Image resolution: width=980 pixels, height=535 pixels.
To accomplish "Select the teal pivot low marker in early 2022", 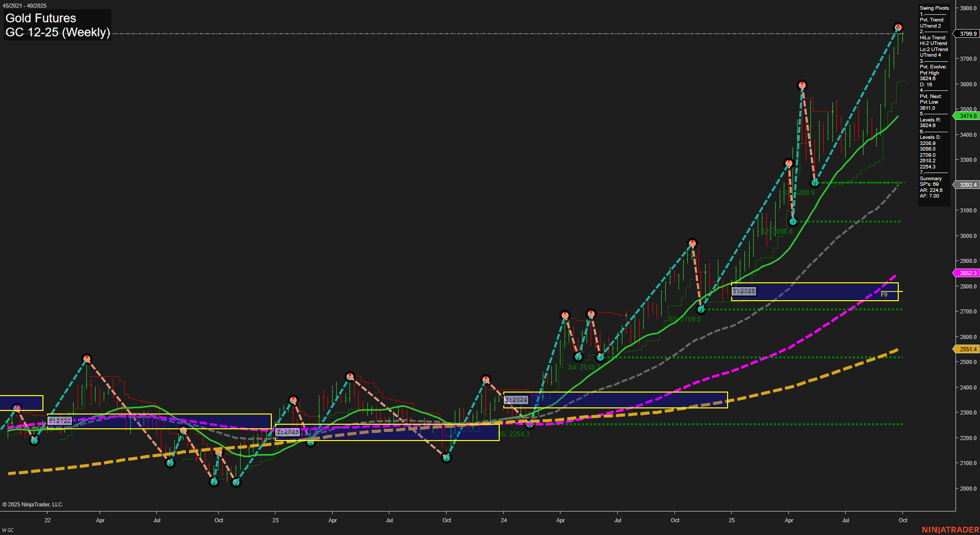I will [x=34, y=439].
